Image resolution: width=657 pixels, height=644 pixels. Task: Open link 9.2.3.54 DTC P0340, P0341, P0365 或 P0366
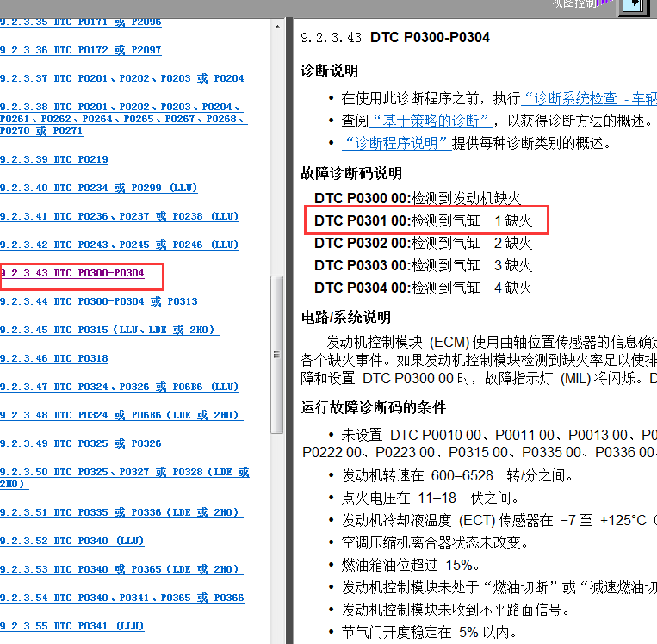pyautogui.click(x=122, y=598)
